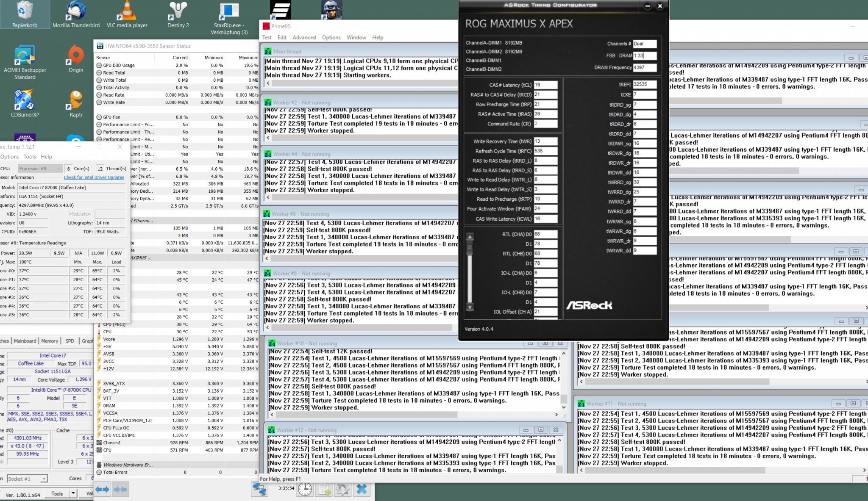Select the GPU D3D Usage sensor row
This screenshot has width=868, height=501.
click(178, 65)
